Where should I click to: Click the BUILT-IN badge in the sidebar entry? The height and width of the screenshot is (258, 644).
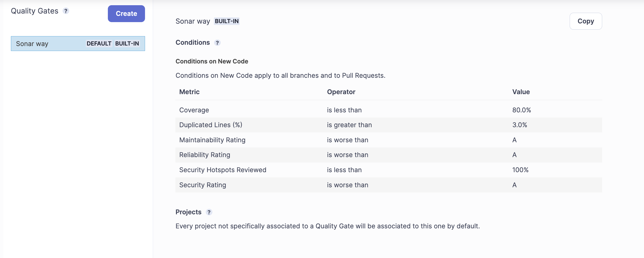point(127,44)
